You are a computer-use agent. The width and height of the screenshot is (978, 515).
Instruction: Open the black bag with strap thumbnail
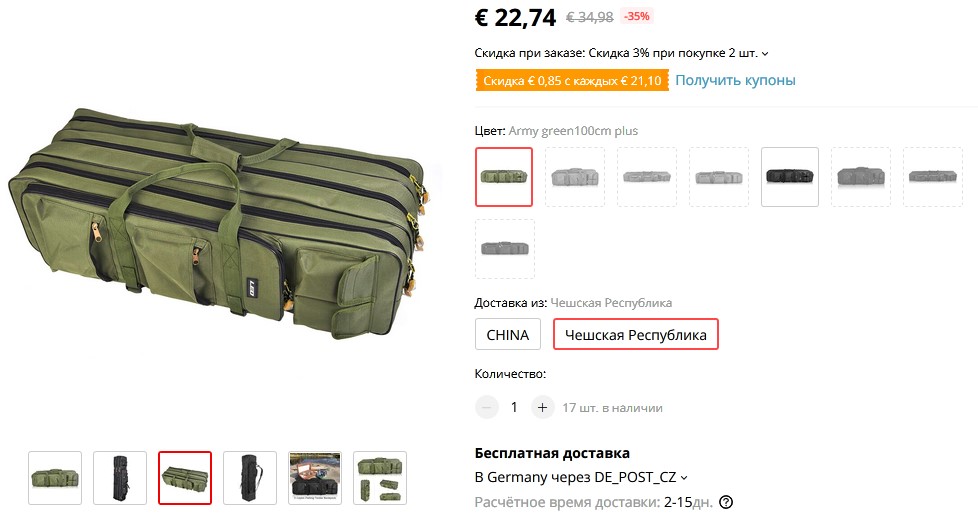249,478
